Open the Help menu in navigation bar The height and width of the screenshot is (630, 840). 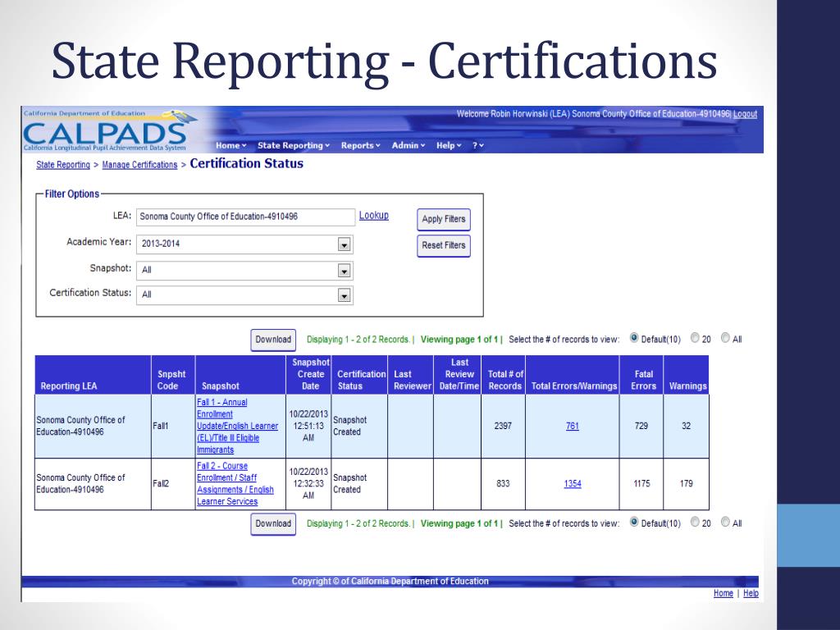coord(449,145)
